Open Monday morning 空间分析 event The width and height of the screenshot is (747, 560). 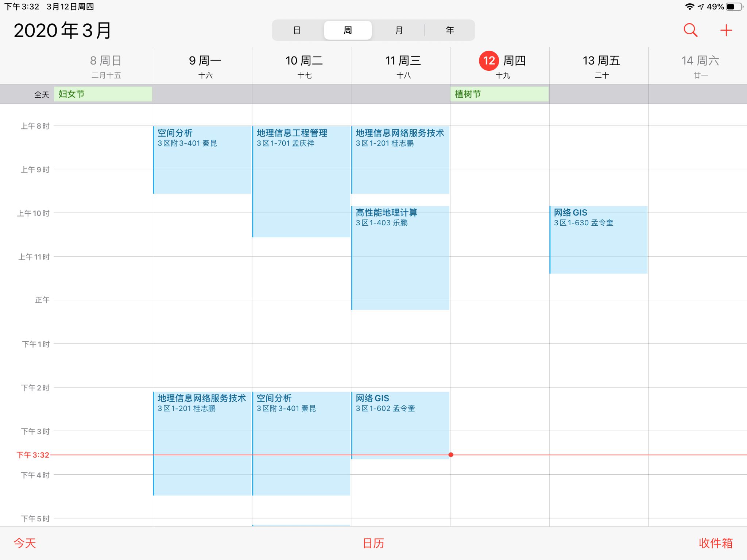[x=202, y=160]
